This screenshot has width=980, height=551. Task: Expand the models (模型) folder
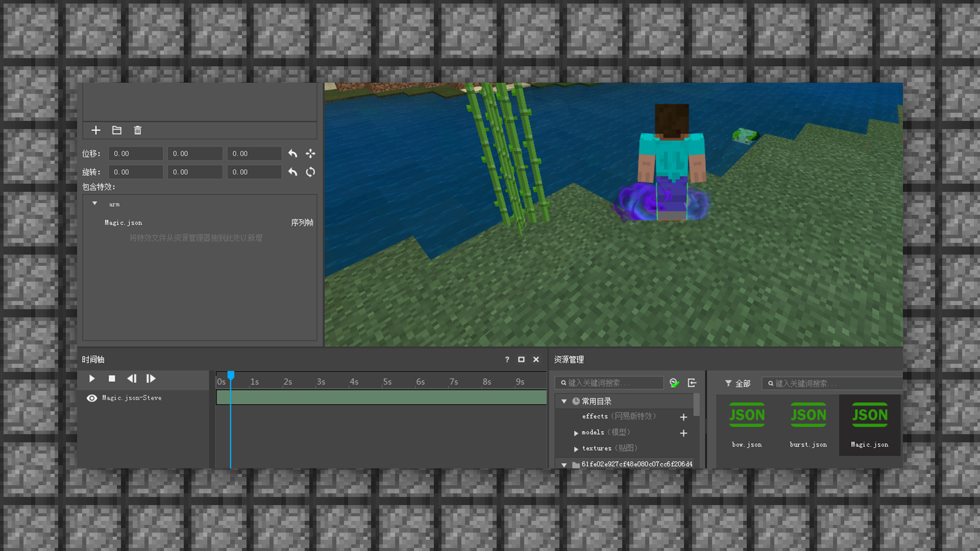click(576, 433)
